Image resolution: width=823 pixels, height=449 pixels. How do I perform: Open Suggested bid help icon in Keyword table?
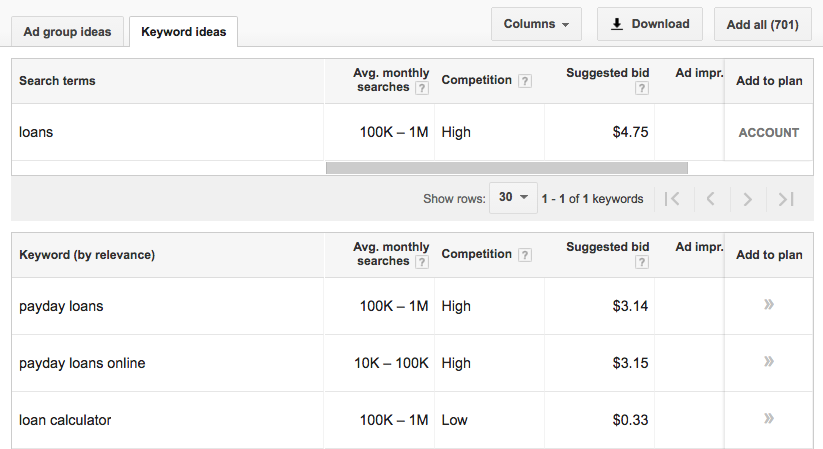pyautogui.click(x=641, y=262)
